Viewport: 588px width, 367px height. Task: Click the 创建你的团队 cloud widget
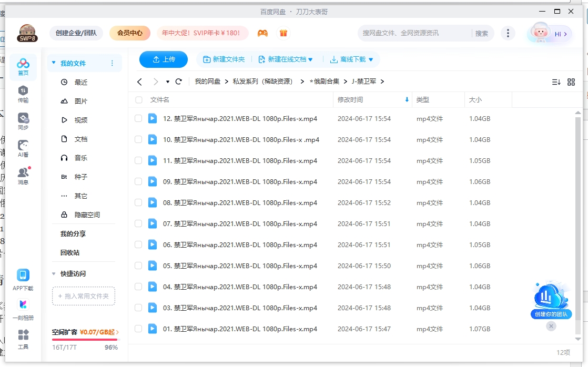click(x=551, y=300)
